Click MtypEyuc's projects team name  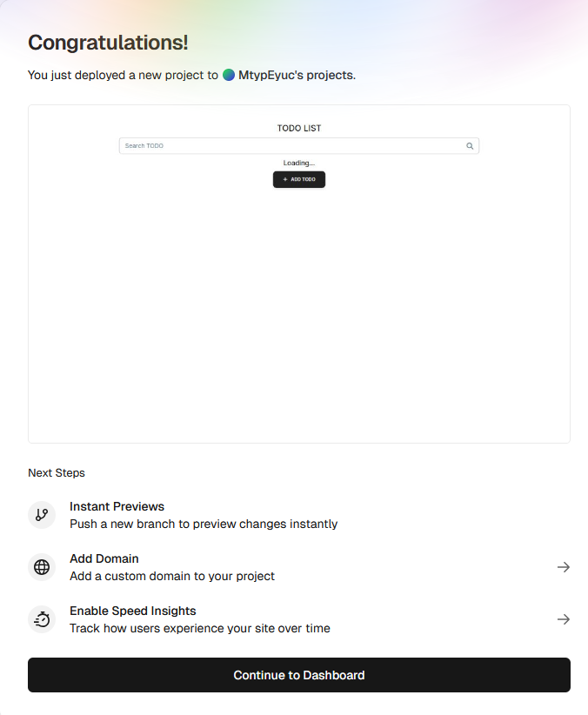click(x=297, y=75)
